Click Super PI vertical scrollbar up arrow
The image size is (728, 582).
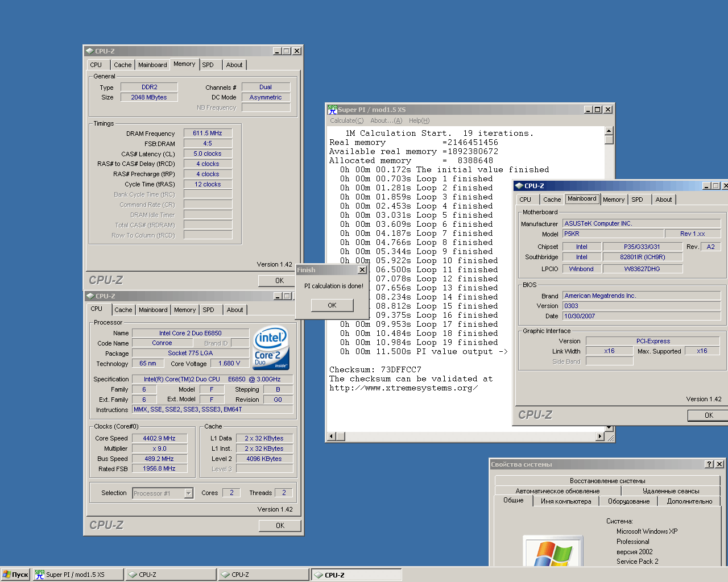coord(609,131)
